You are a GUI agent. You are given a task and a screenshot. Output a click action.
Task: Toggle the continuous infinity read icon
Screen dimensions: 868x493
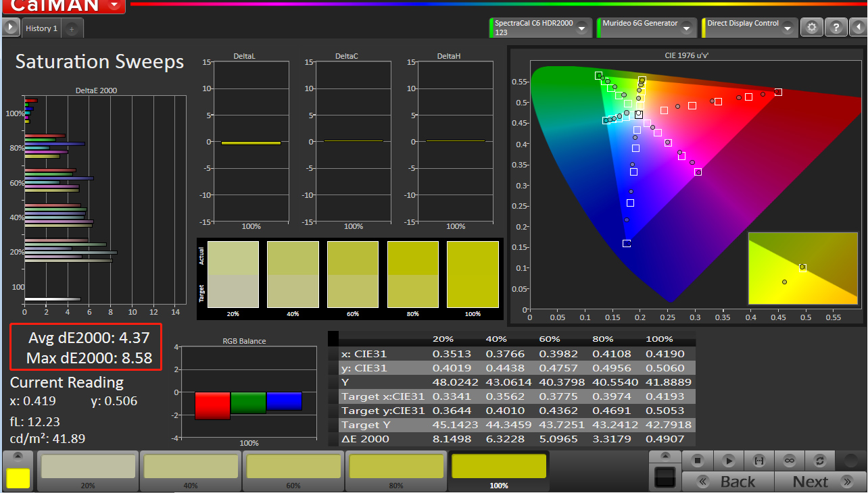click(x=789, y=461)
